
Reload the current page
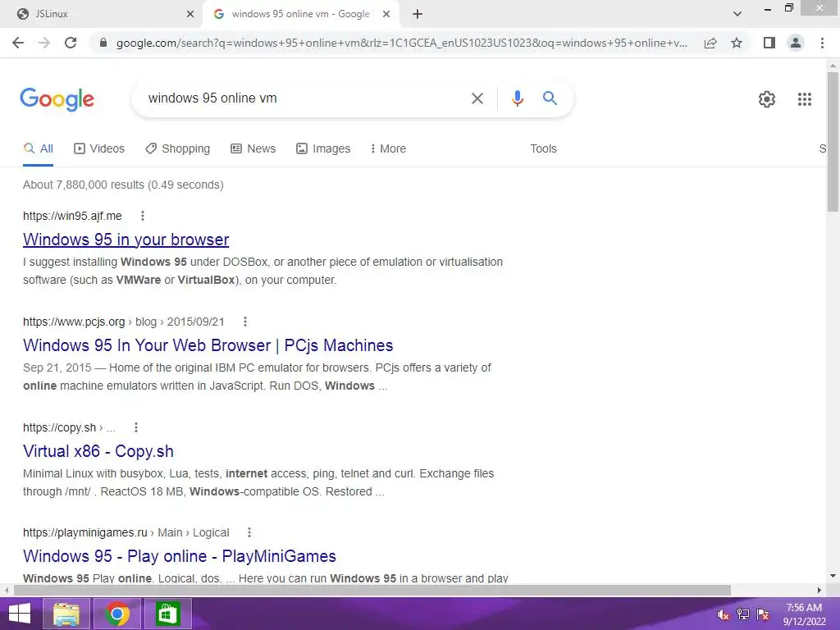pyautogui.click(x=71, y=43)
